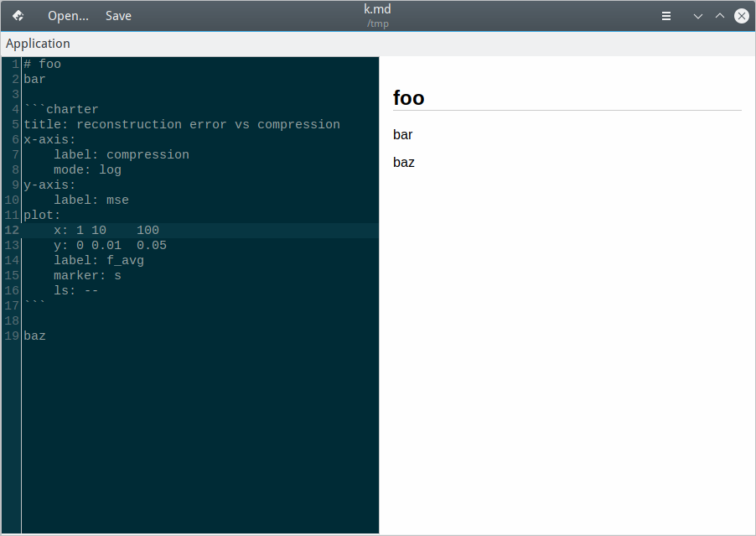Click the k.md title in header bar

pos(377,9)
